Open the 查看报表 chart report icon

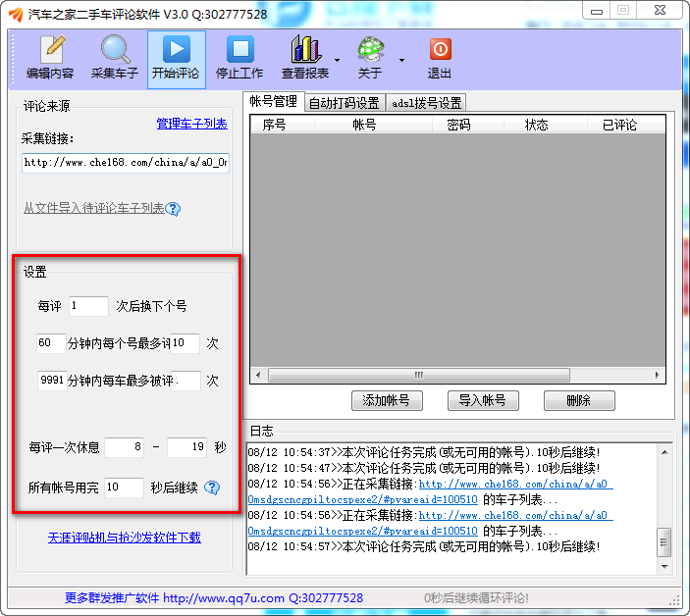click(305, 49)
